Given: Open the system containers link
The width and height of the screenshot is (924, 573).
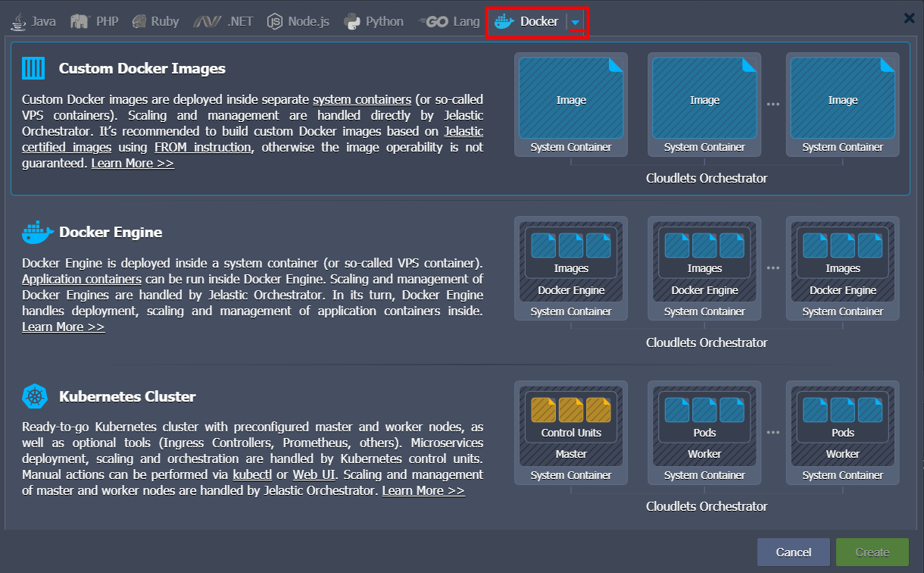Looking at the screenshot, I should pyautogui.click(x=362, y=100).
